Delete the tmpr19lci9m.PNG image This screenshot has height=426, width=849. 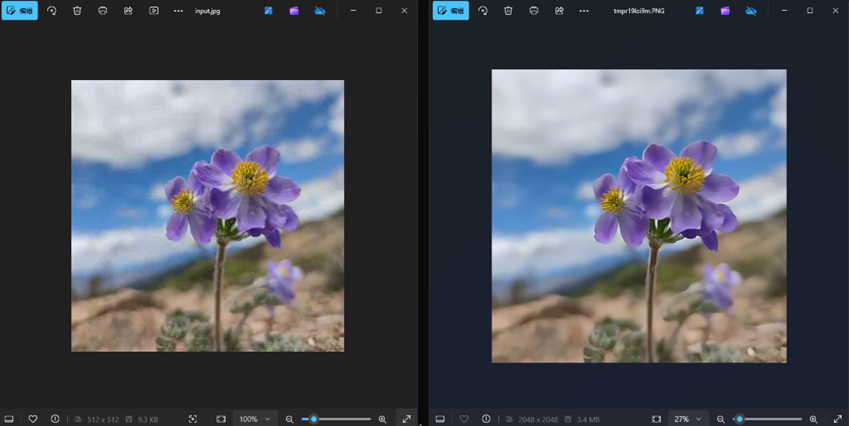pyautogui.click(x=508, y=10)
